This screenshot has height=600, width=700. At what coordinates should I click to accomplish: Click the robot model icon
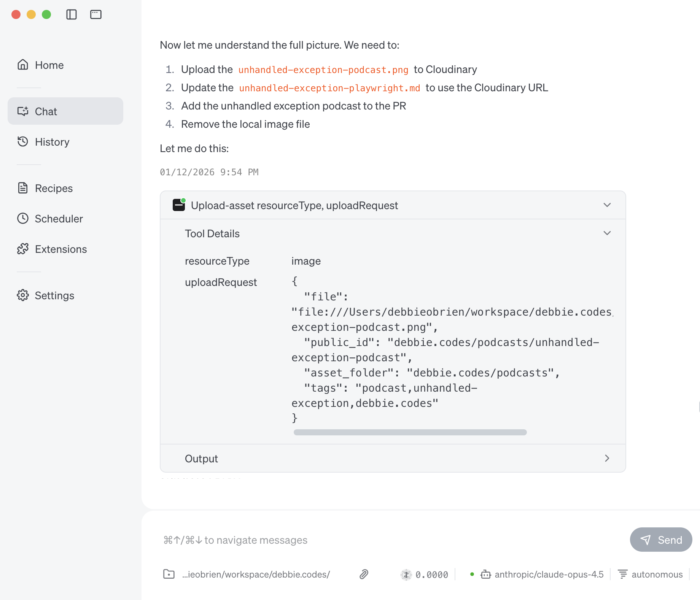pos(486,574)
